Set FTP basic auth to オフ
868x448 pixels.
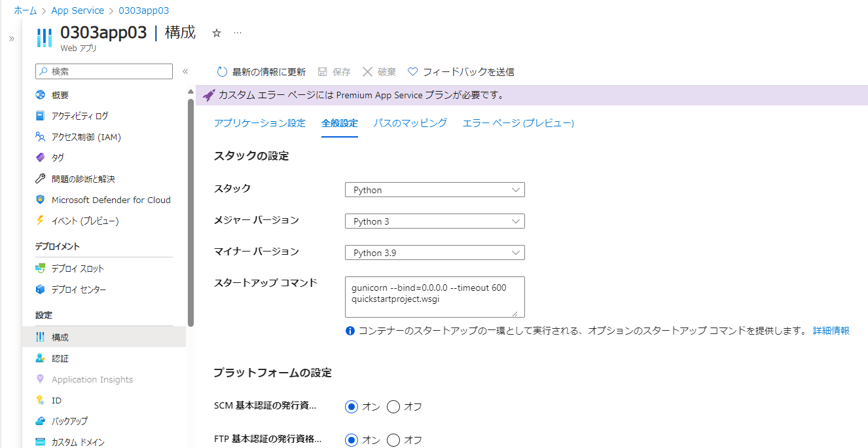tap(393, 440)
